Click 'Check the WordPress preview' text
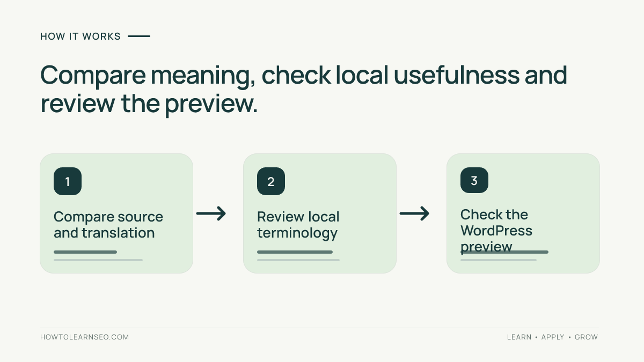The image size is (644, 362). (x=496, y=231)
